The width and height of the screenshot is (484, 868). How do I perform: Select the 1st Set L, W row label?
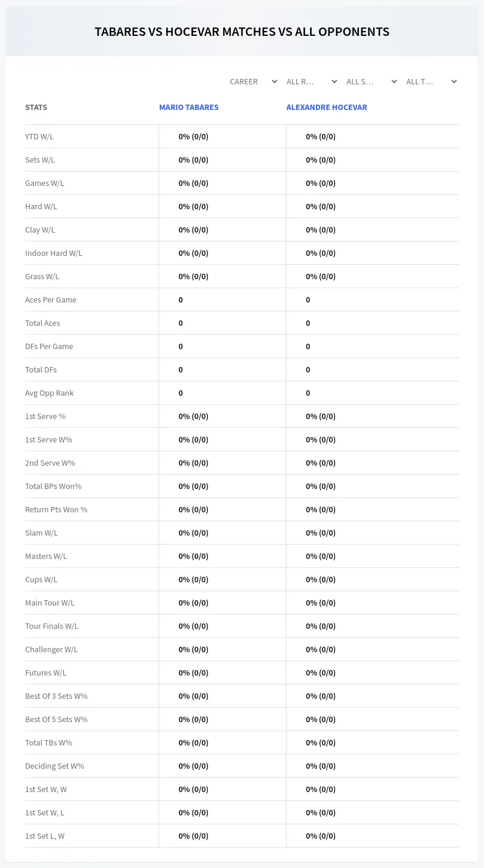pyautogui.click(x=45, y=836)
